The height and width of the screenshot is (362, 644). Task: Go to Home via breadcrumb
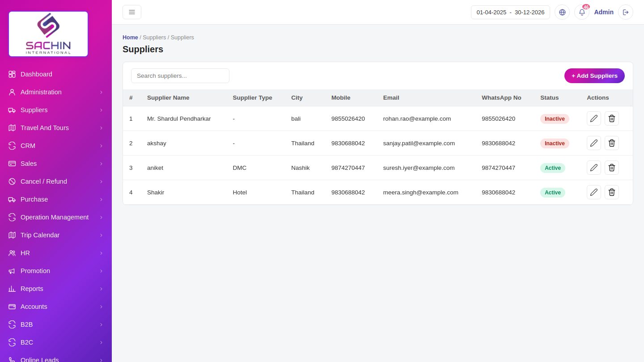[x=130, y=38]
